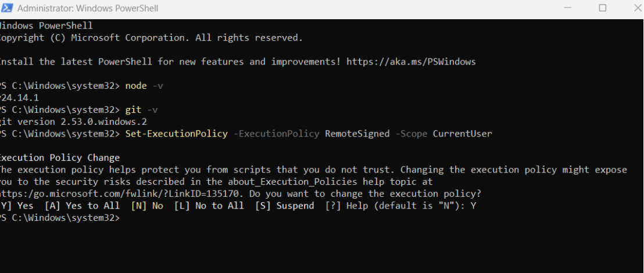Click the Set-ExecutionPolicy command text

(x=176, y=134)
